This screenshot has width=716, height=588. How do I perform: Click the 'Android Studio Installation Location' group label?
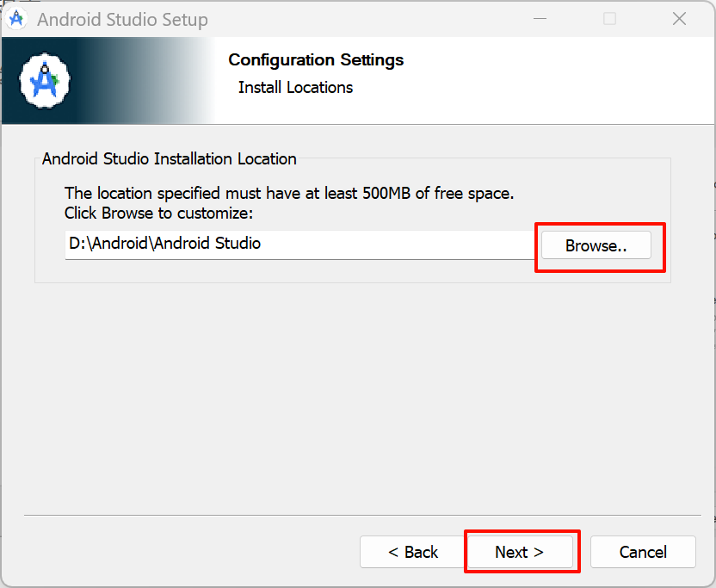coord(170,159)
